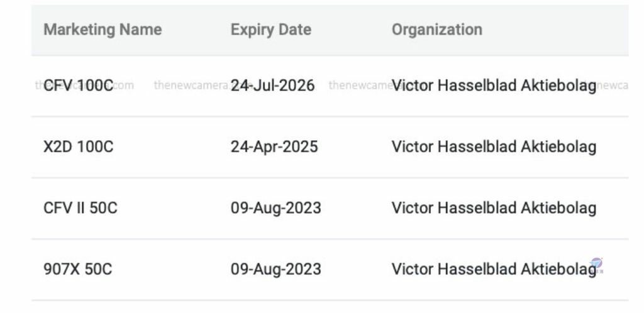Select the 09-Aug-2023 date in the CFV II 50C row
This screenshot has height=313, width=644.
276,208
